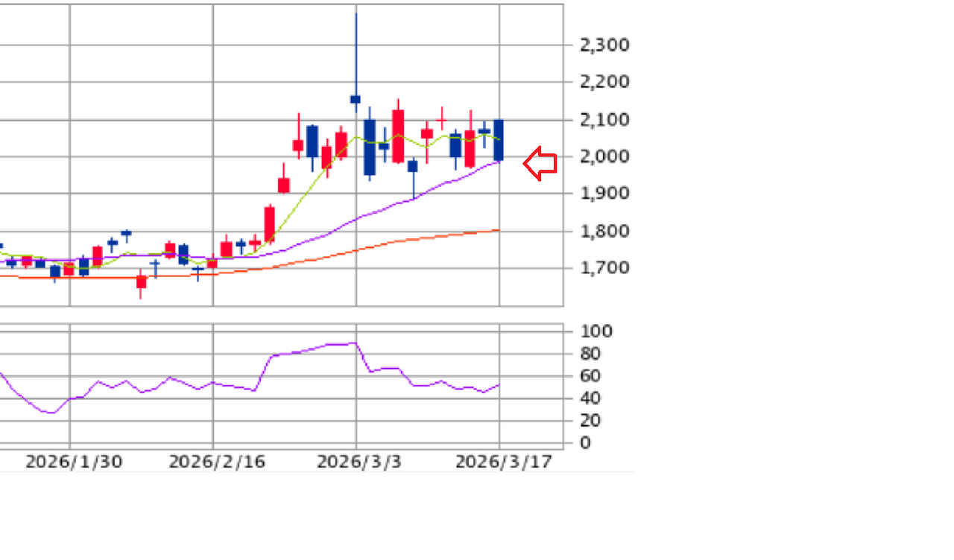
Task: Click the 2026/1/30 date label
Action: [73, 462]
